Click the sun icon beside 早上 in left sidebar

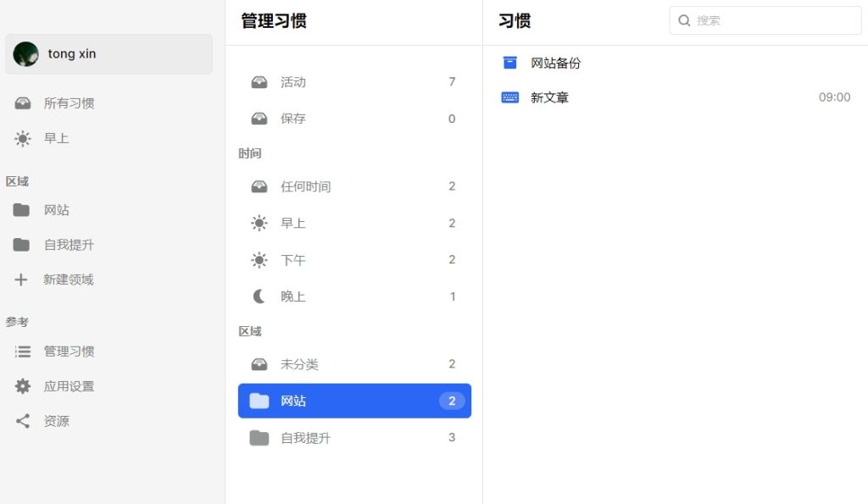click(x=23, y=138)
